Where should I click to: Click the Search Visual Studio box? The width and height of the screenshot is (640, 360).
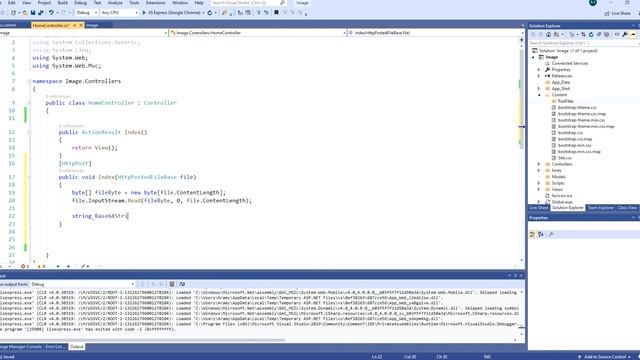(x=248, y=3)
